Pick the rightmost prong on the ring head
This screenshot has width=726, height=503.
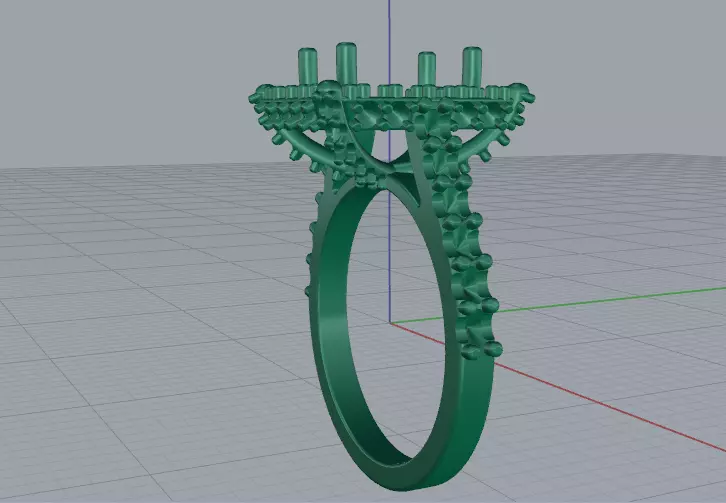pos(472,66)
